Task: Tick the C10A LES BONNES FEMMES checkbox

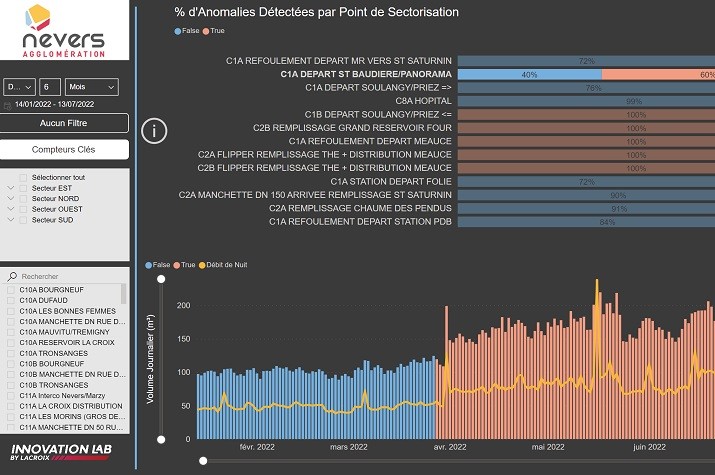Action: [10, 311]
